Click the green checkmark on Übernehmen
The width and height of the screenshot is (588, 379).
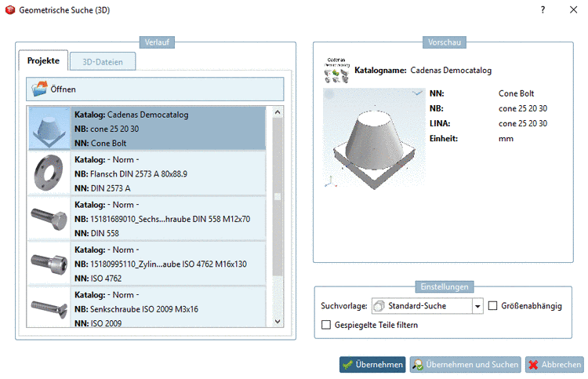(347, 364)
